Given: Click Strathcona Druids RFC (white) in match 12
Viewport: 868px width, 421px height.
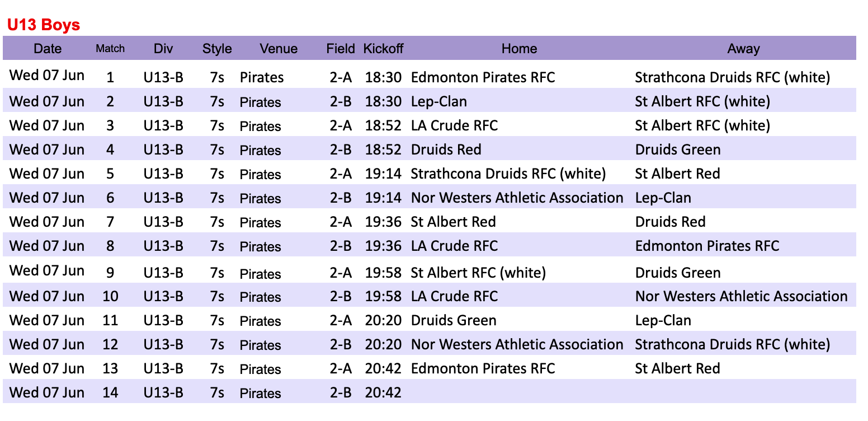Looking at the screenshot, I should (x=733, y=344).
